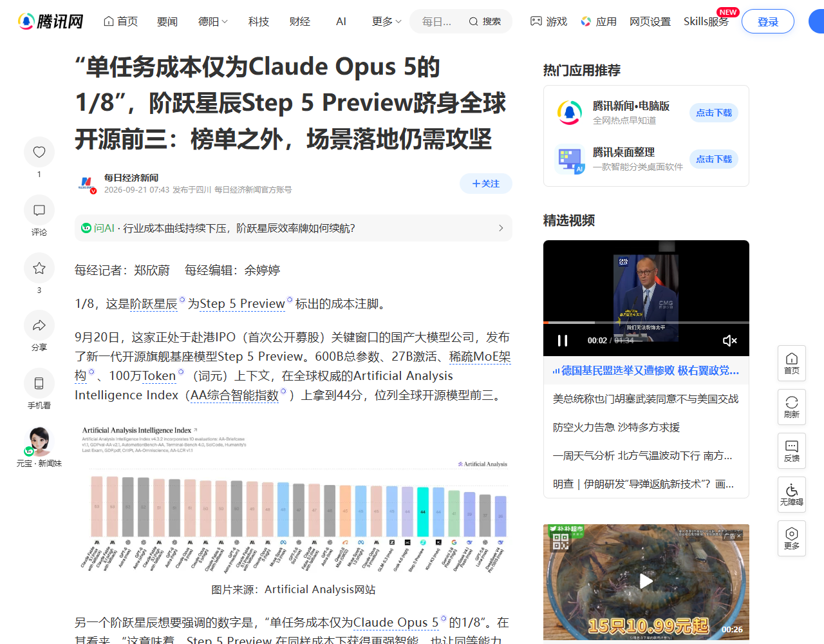Open 每日经济新闻 author avatar
Viewport: 824px width, 644px height.
pyautogui.click(x=87, y=184)
